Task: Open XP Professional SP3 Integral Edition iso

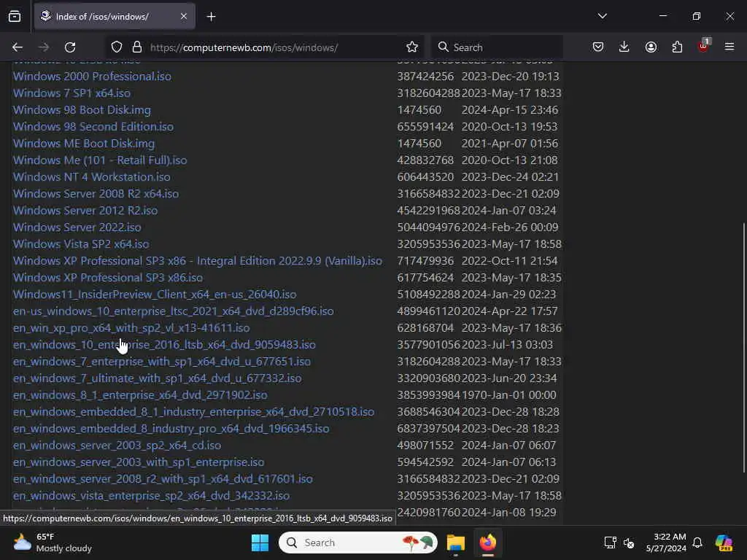Action: click(x=198, y=261)
